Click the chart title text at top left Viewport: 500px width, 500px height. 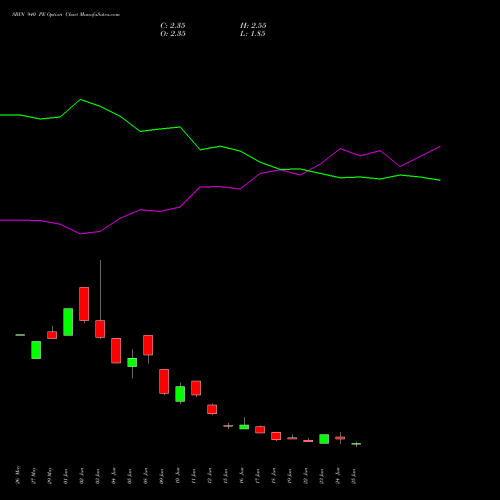[66, 15]
